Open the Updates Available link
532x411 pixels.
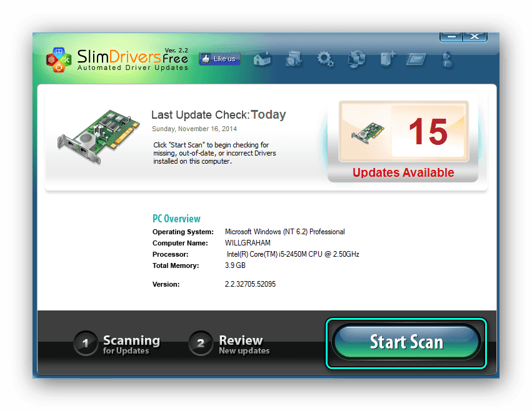[403, 172]
